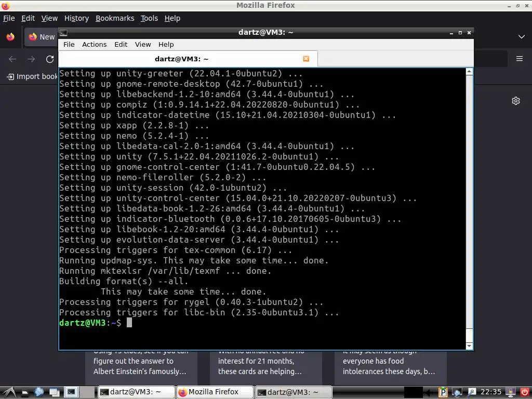Click 'Setting up xapp (2.2.8-1)' line
Viewport: 532px width, 399px height.
pos(134,125)
